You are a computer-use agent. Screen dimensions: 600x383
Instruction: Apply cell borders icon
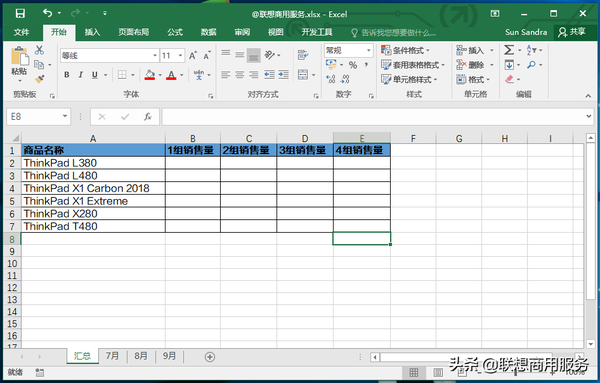tap(122, 75)
